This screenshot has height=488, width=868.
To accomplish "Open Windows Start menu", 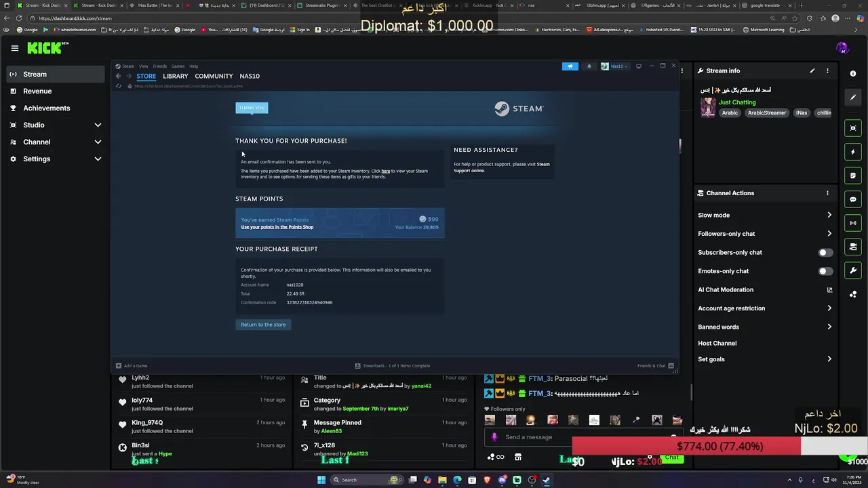I will pyautogui.click(x=321, y=480).
